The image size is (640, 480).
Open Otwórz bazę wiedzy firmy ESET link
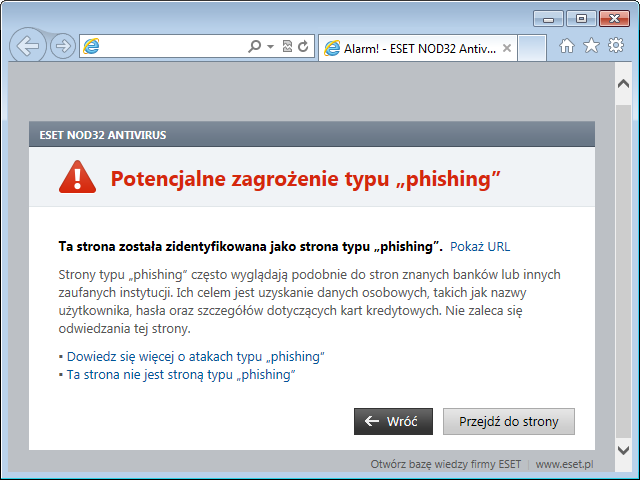[446, 464]
